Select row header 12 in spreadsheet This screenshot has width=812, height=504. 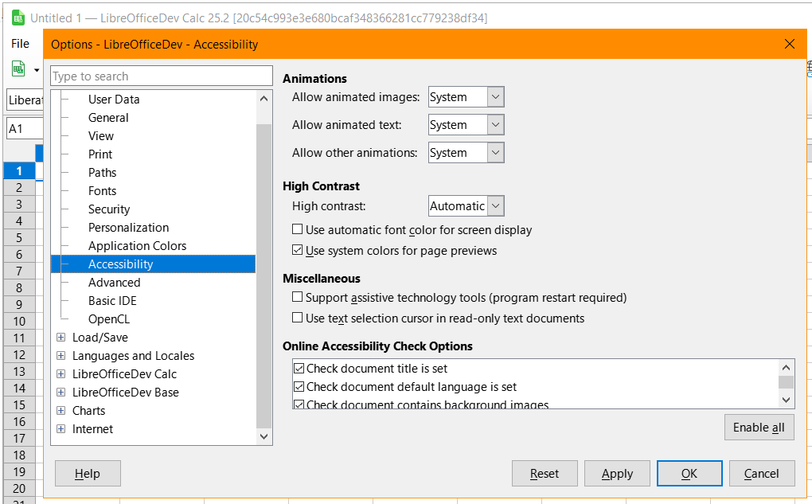click(x=19, y=355)
